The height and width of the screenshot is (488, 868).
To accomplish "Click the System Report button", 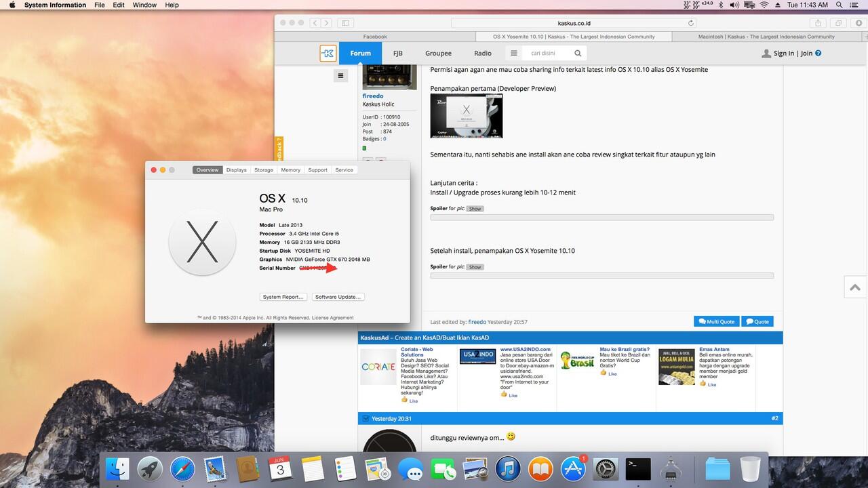I will click(283, 297).
